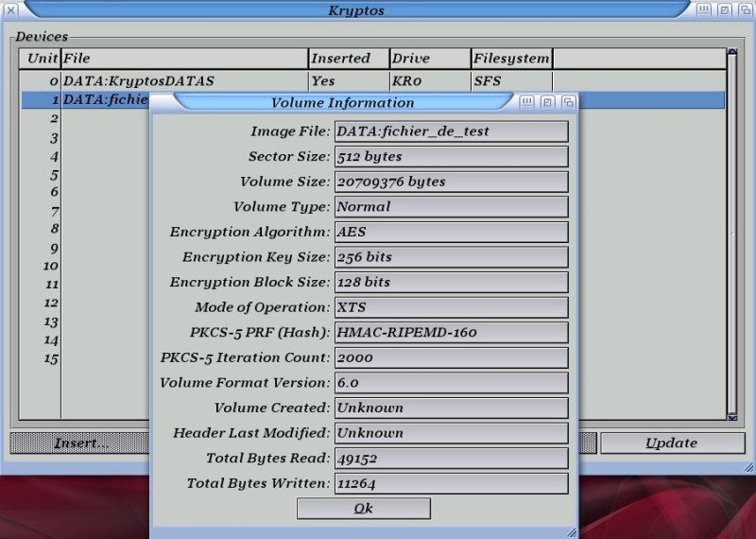
Task: Click the Kryptos window depth gadget
Action: click(745, 9)
